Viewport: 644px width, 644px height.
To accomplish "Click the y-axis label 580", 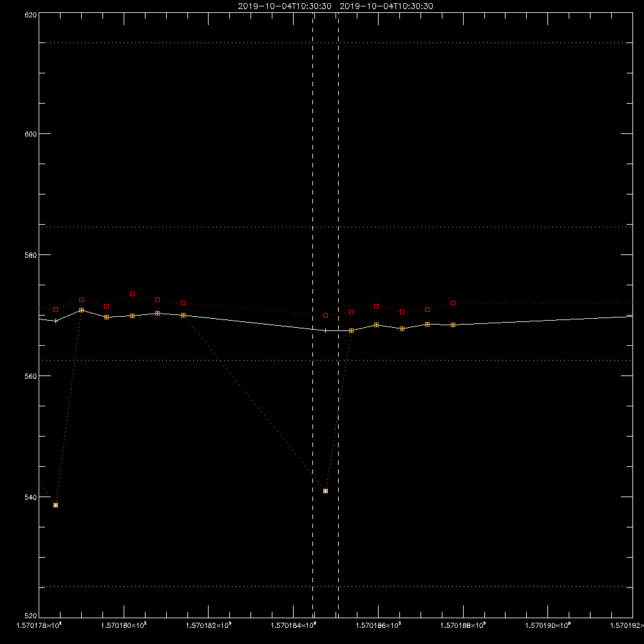I will [31, 255].
